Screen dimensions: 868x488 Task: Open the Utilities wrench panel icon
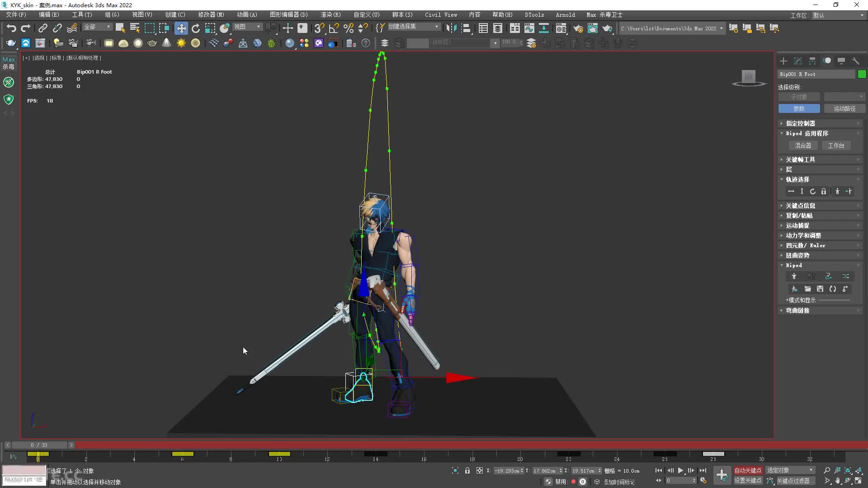[856, 61]
